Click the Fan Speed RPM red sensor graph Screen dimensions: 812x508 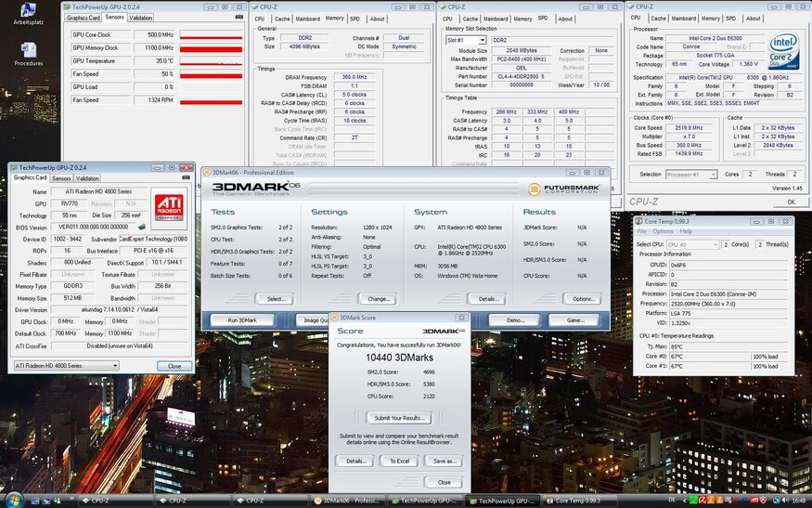(x=212, y=100)
